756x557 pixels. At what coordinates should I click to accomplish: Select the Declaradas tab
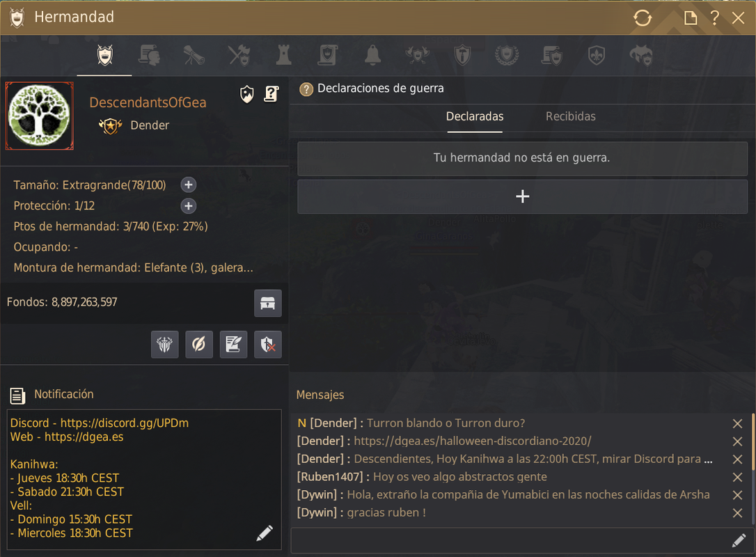click(475, 117)
